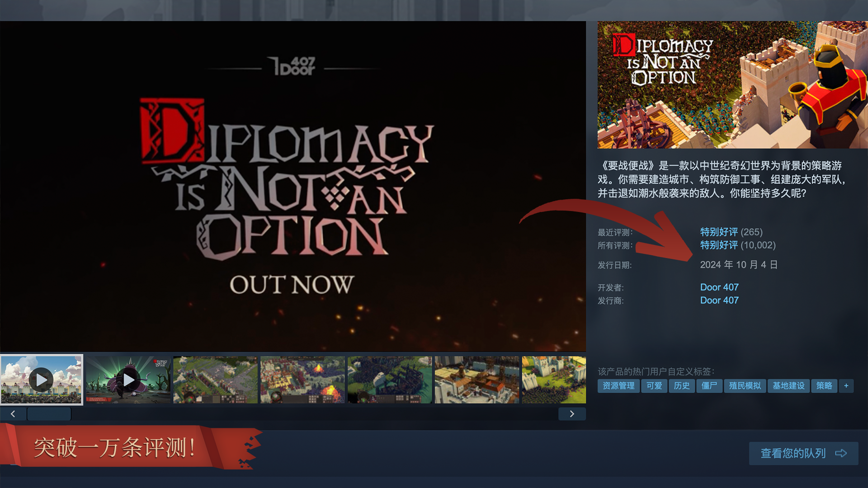Play the first trailer video thumbnail

pyautogui.click(x=42, y=380)
